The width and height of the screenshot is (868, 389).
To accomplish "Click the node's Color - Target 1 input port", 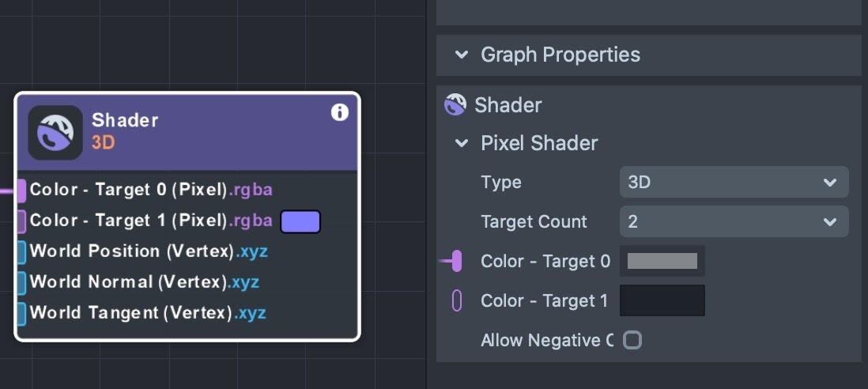I will coord(21,221).
